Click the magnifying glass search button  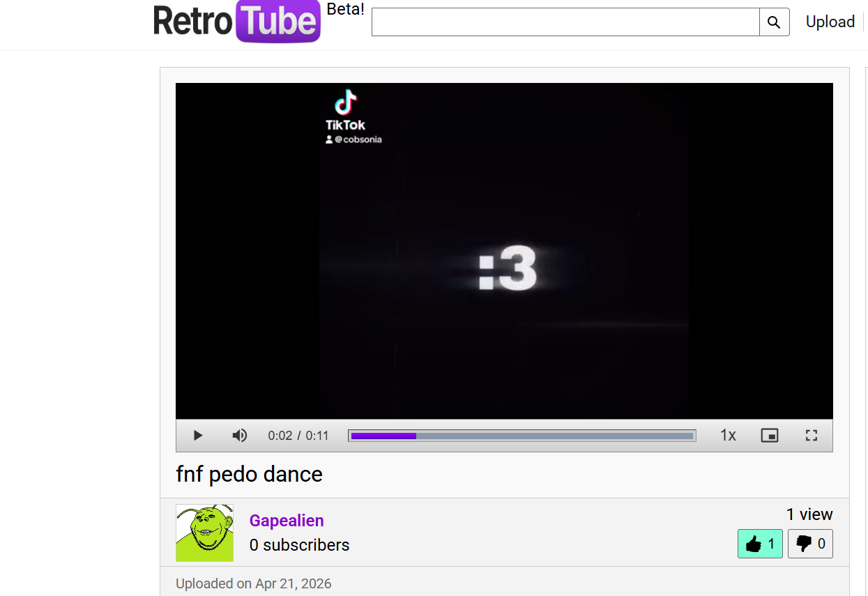tap(774, 22)
